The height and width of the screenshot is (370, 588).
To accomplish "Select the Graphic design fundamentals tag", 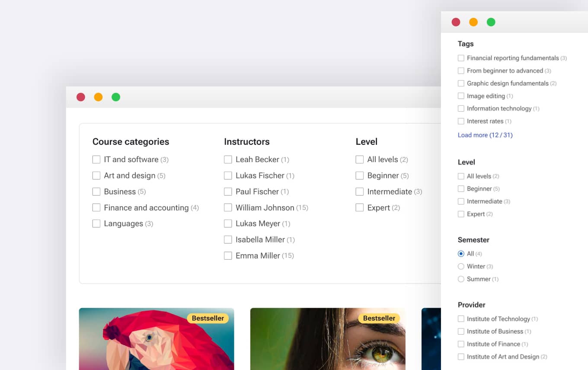I will pos(461,83).
